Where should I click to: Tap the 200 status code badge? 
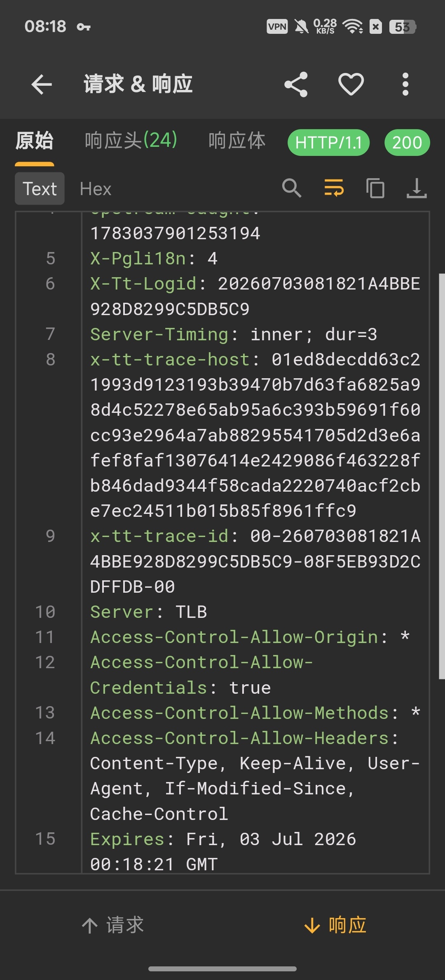click(407, 143)
